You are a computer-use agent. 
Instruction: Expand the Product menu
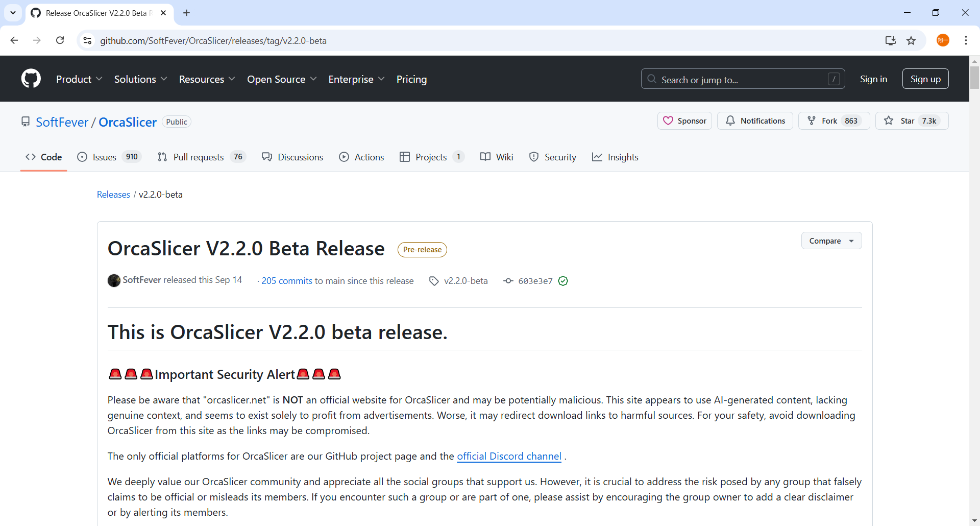point(79,79)
